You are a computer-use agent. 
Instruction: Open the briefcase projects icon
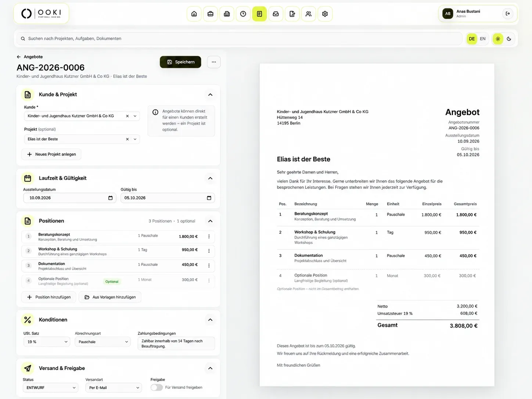(211, 14)
